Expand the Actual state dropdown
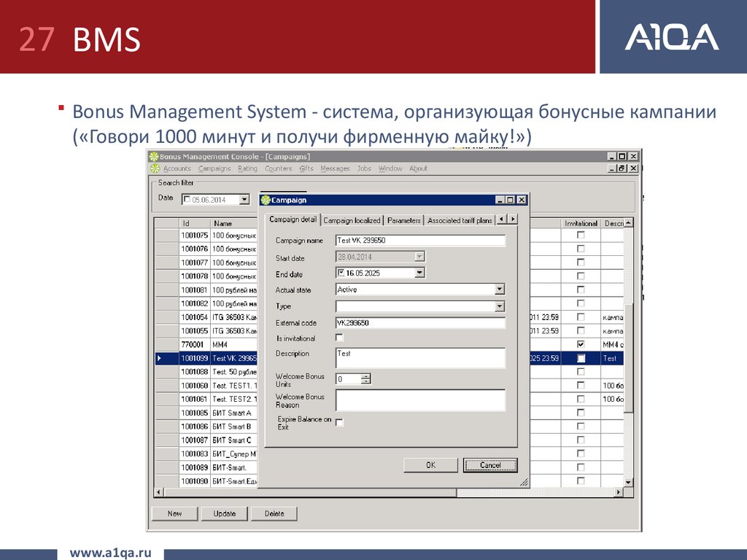This screenshot has width=747, height=560. [500, 289]
